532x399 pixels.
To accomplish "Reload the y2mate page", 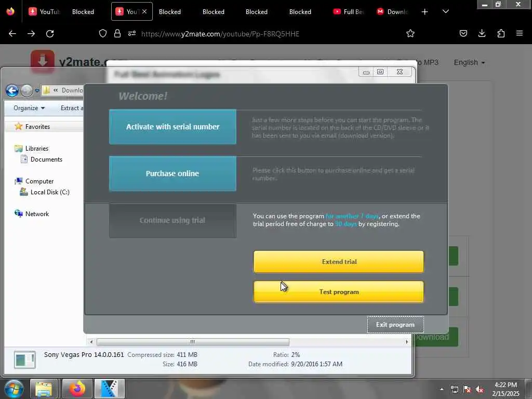I will point(50,34).
